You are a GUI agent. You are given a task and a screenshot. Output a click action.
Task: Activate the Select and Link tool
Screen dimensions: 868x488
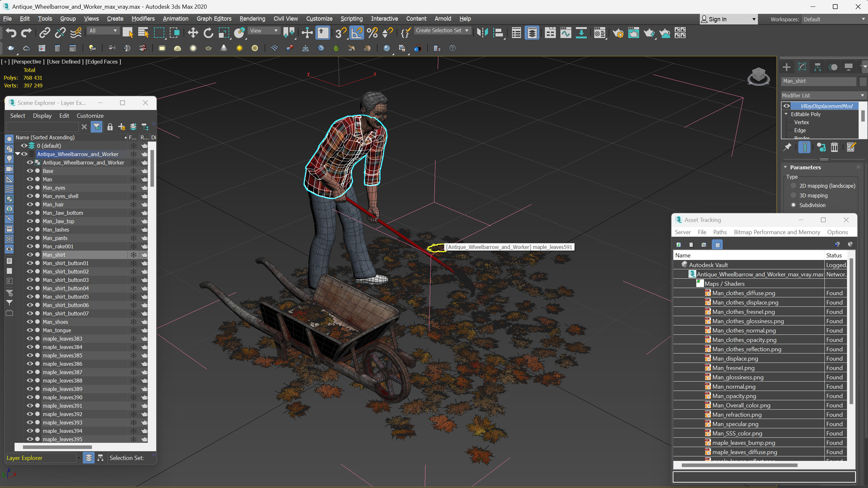pyautogui.click(x=45, y=33)
